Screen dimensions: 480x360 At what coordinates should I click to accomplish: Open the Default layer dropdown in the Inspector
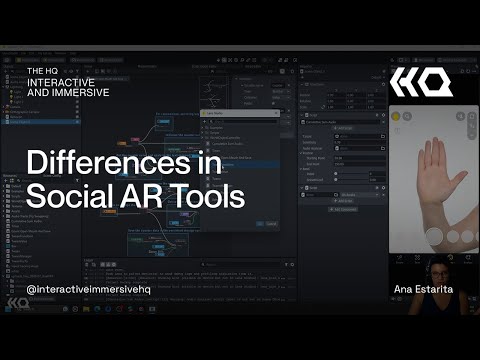[x=376, y=77]
